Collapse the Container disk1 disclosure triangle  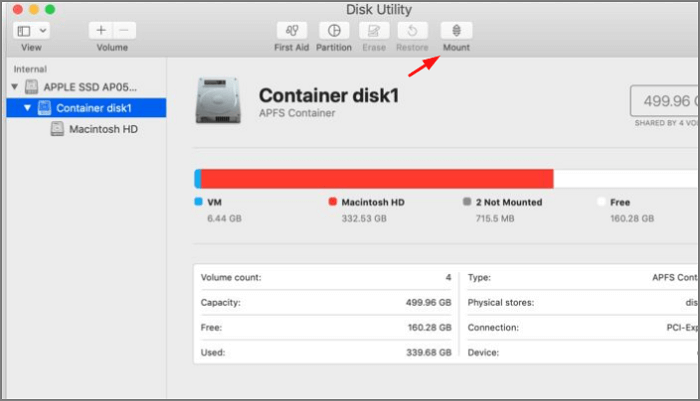pos(28,108)
